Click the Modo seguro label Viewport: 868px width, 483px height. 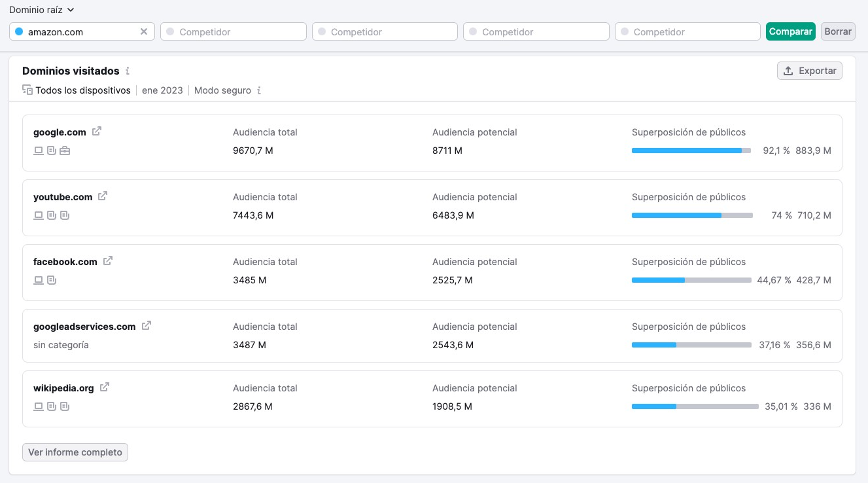222,90
